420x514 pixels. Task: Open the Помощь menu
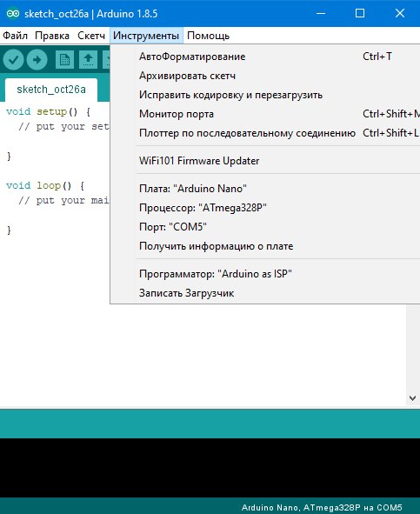[208, 36]
